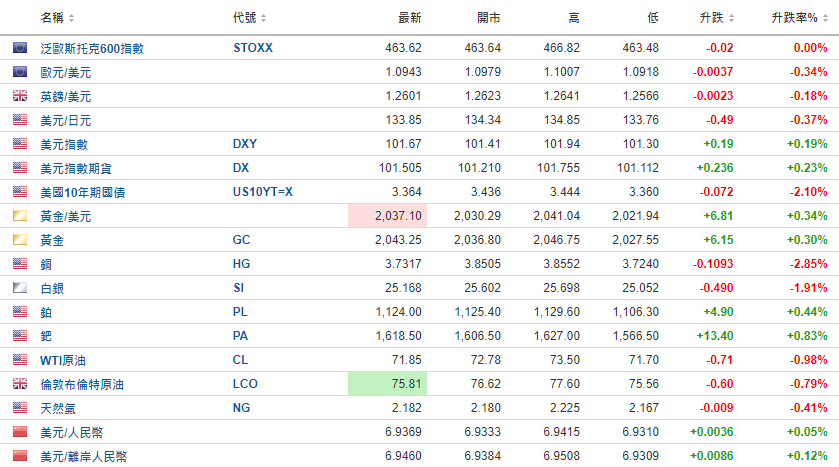The height and width of the screenshot is (467, 839).
Task: Sort by 代號 using the column arrows
Action: pos(263,18)
